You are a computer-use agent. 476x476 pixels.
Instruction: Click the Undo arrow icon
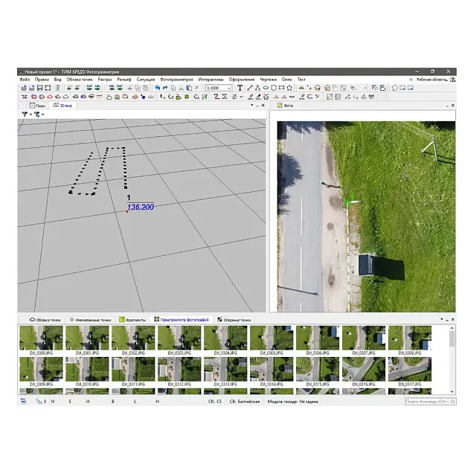(x=157, y=88)
